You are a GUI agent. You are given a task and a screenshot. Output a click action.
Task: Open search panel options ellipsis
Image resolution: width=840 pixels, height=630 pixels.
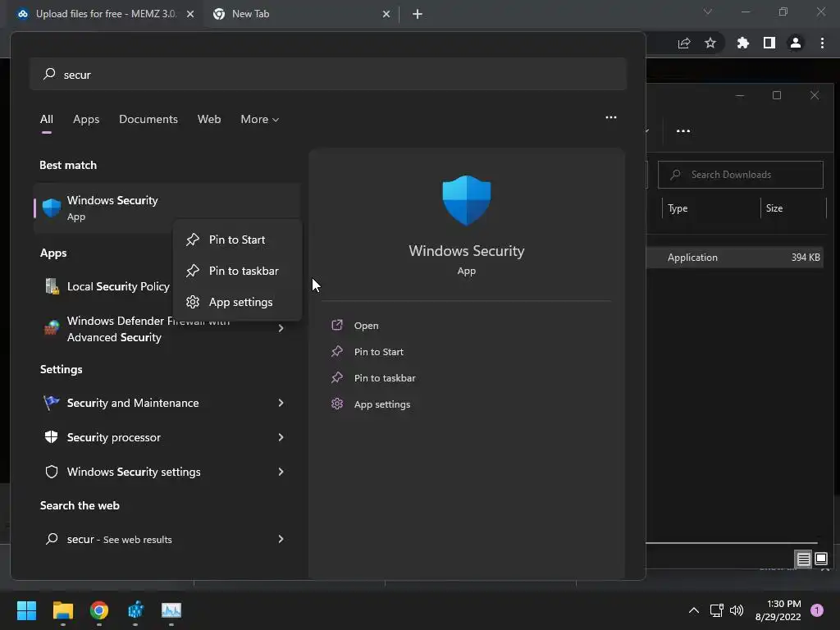[610, 117]
